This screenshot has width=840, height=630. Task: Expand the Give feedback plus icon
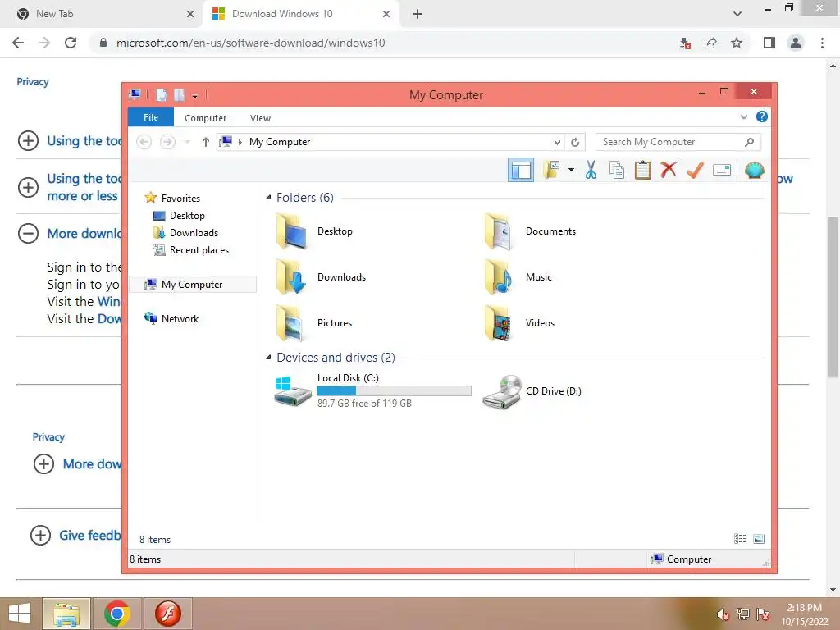point(41,535)
